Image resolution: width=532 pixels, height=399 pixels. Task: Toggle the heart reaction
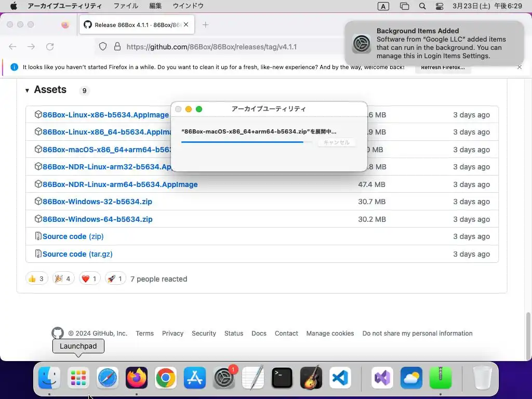[89, 279]
